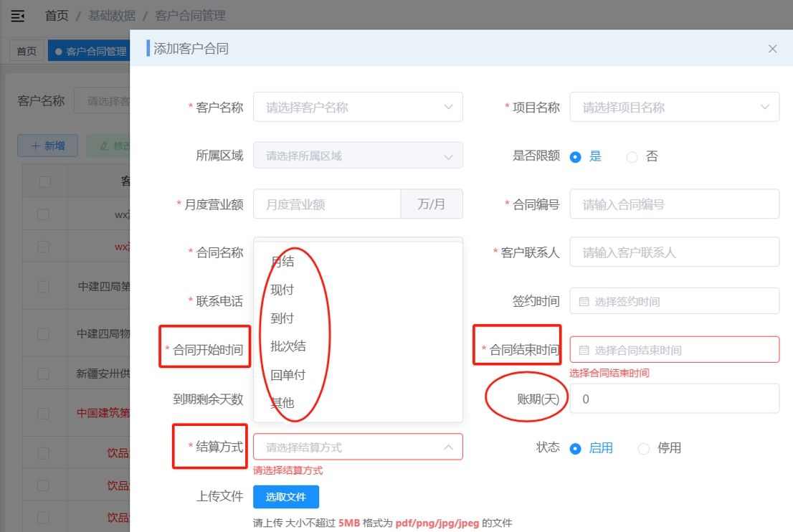Screen dimensions: 793x532
Task: Collapse the sidebar with the hamburger icon
Action: tap(18, 15)
